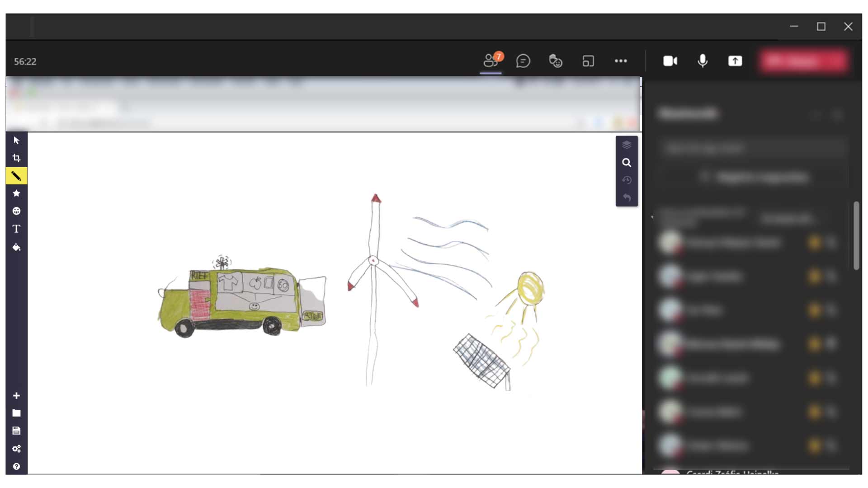The width and height of the screenshot is (868, 488).
Task: Mute the microphone
Action: (x=702, y=61)
